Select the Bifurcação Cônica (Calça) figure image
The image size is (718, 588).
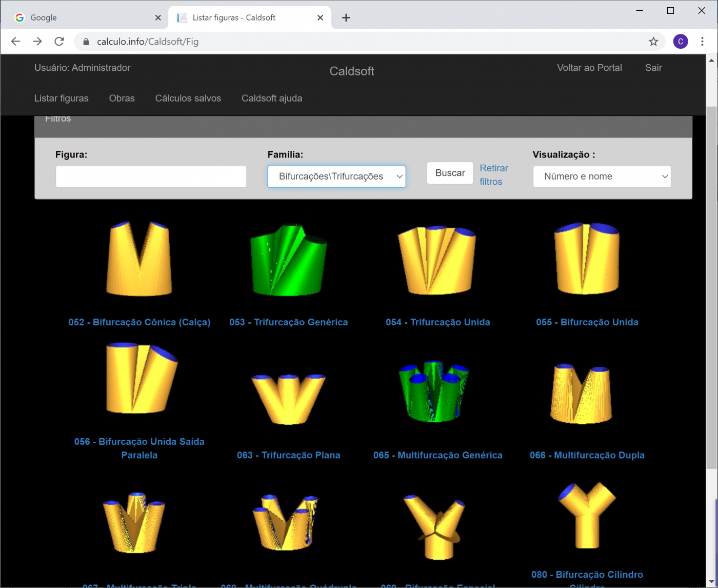tap(139, 259)
